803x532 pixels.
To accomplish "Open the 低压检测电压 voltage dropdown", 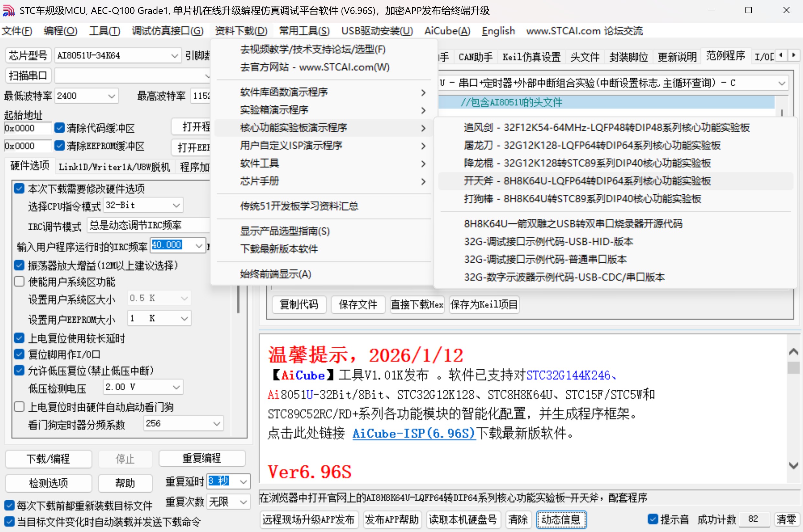I will [176, 387].
